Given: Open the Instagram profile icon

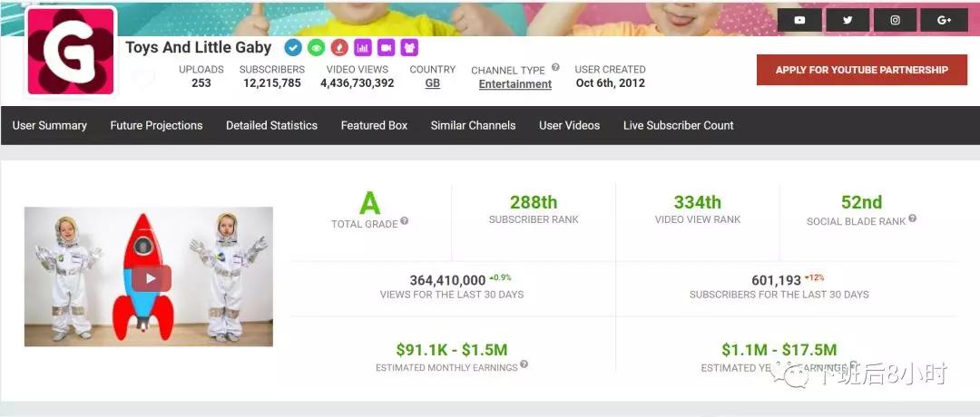Looking at the screenshot, I should coord(895,20).
